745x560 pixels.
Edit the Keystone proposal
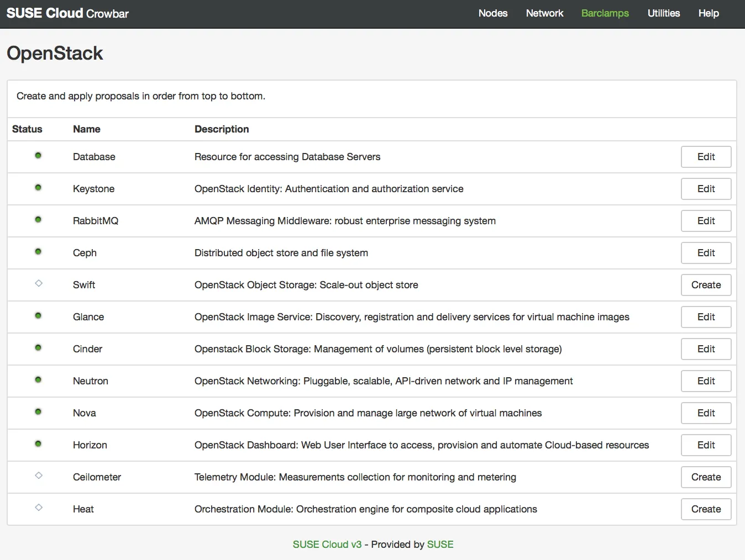coord(706,189)
